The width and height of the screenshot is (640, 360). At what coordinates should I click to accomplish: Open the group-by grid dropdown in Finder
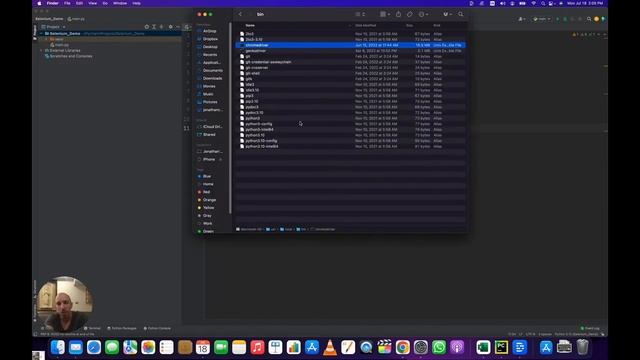pyautogui.click(x=385, y=14)
